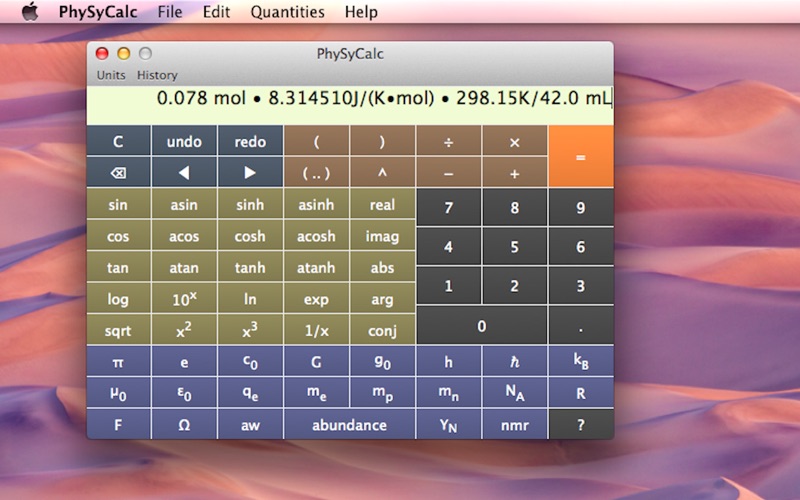
Task: Click the number 0 key
Action: click(481, 326)
